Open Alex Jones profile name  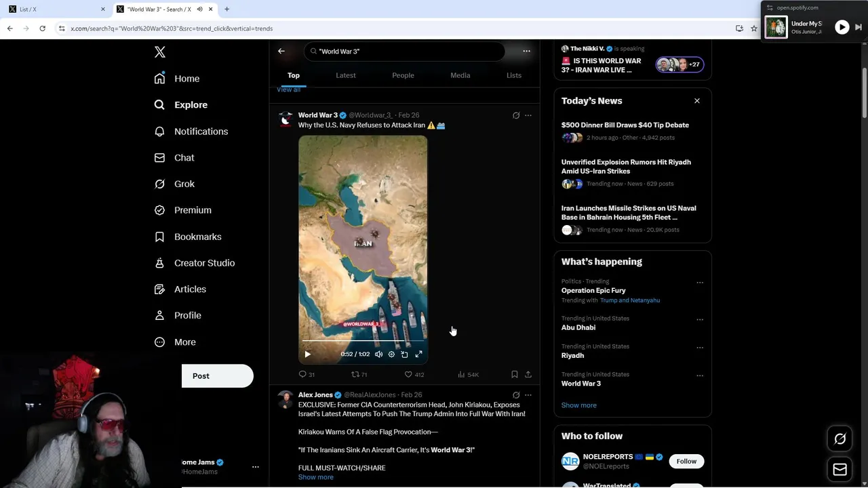[315, 395]
